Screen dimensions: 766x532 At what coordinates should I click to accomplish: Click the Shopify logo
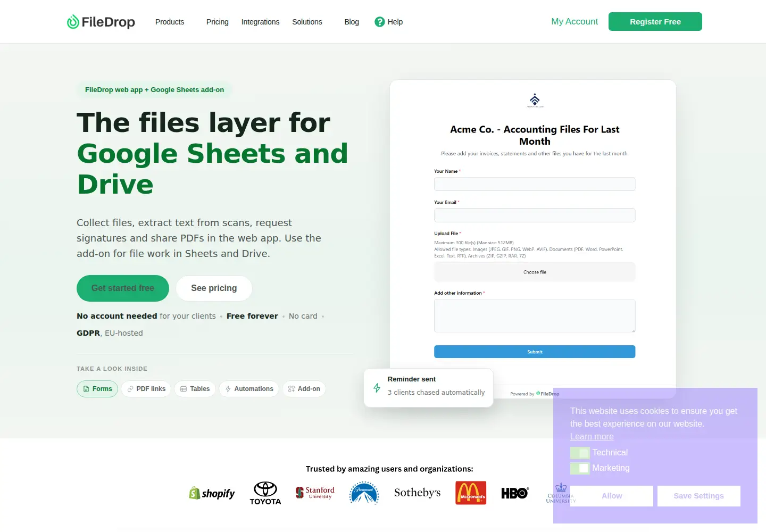(212, 493)
